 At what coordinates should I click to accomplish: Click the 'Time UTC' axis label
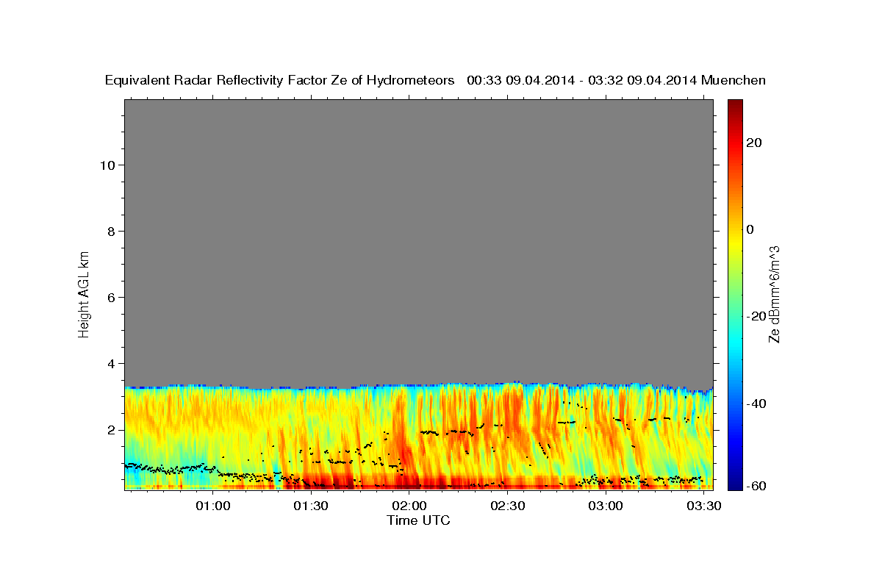click(x=418, y=520)
